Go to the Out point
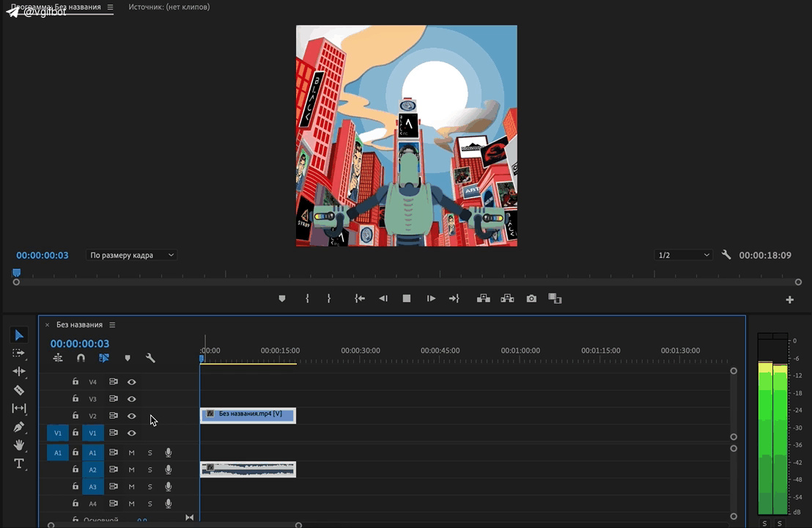The height and width of the screenshot is (528, 812). click(454, 298)
